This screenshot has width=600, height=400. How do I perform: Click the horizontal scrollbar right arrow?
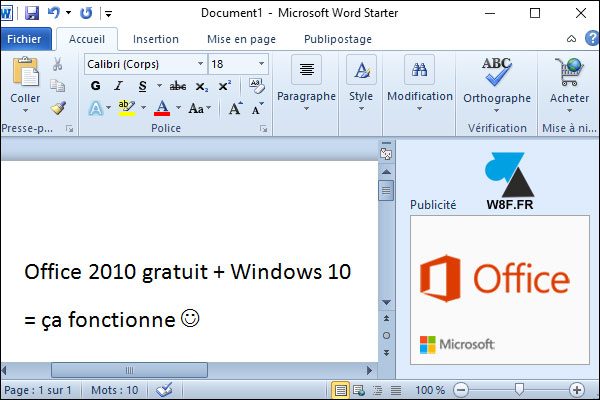pyautogui.click(x=369, y=370)
